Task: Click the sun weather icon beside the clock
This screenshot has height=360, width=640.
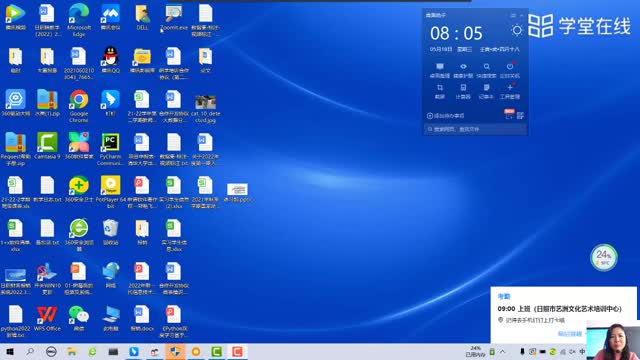Action: click(x=517, y=30)
